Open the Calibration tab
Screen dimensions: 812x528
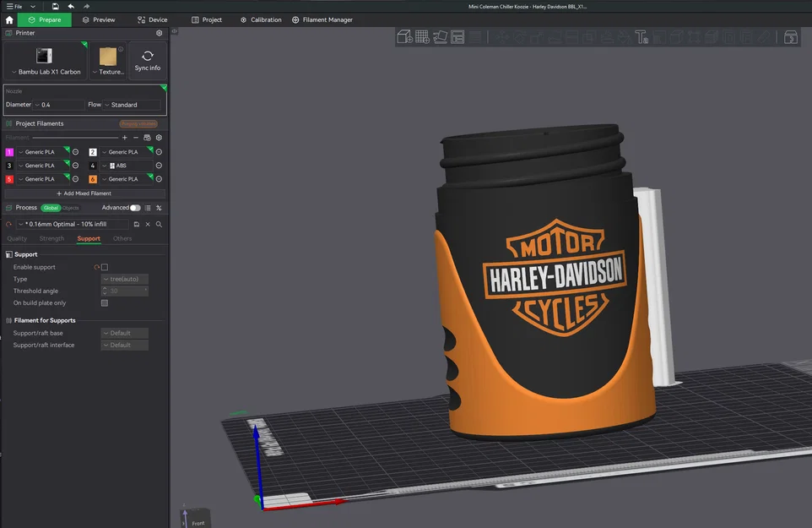pos(261,19)
